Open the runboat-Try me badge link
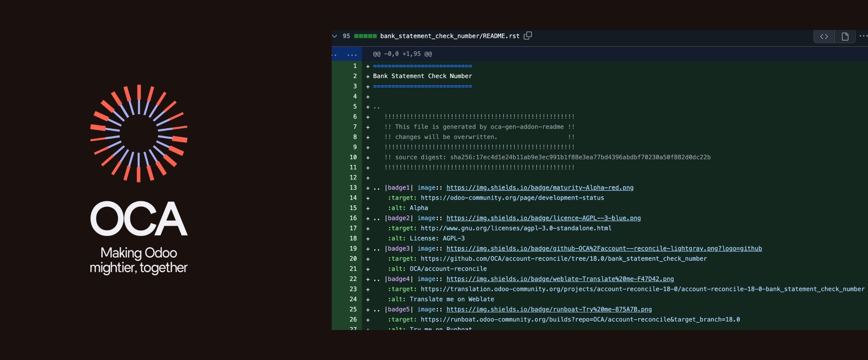 point(549,309)
